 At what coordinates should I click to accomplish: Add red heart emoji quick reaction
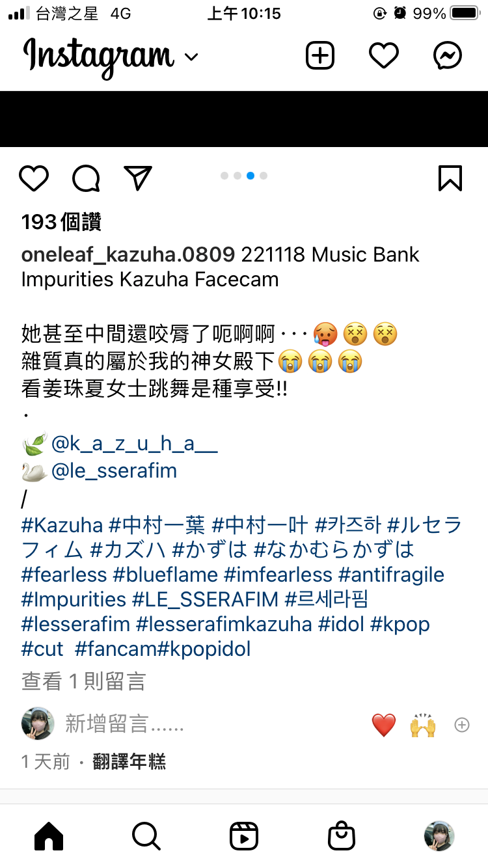pyautogui.click(x=384, y=725)
